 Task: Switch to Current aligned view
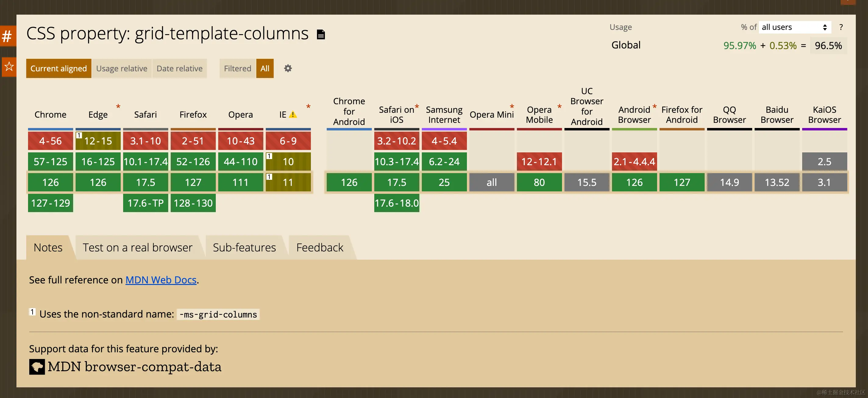point(59,68)
